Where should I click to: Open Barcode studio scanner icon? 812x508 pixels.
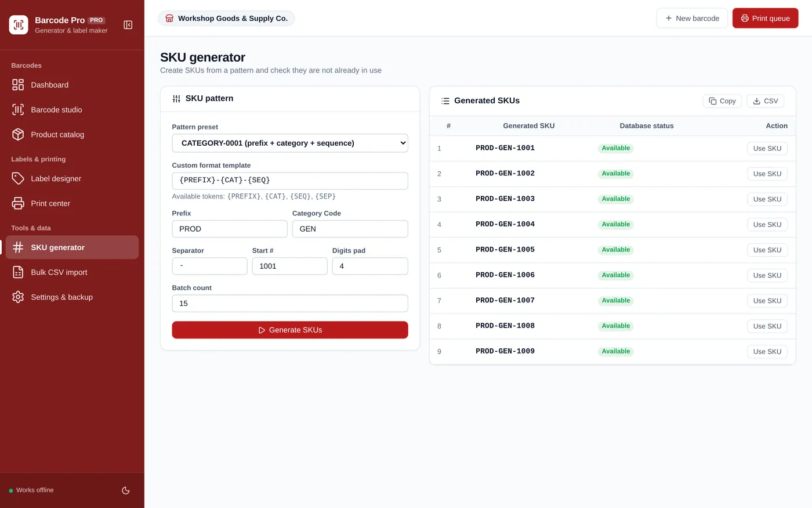[x=18, y=110]
